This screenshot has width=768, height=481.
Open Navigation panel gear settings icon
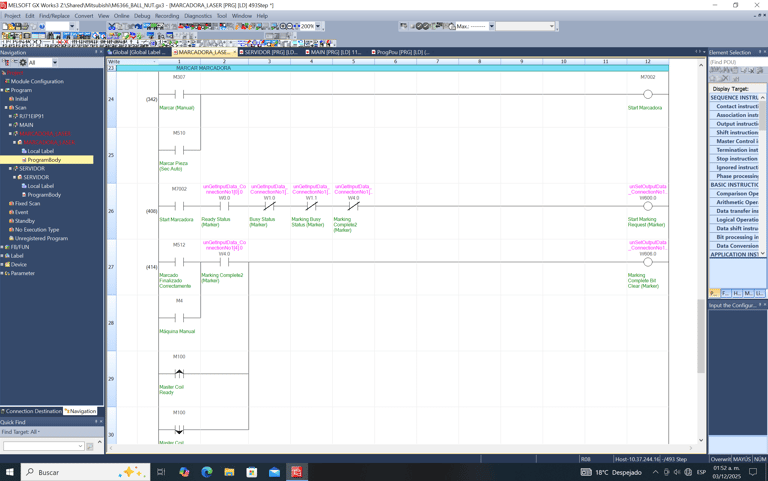[23, 63]
